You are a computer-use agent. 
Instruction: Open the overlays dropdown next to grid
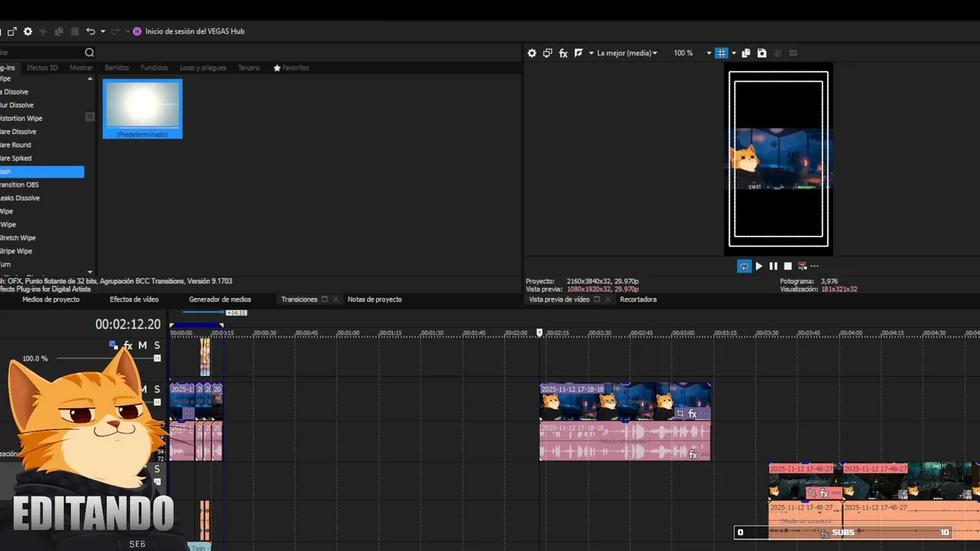(x=733, y=53)
